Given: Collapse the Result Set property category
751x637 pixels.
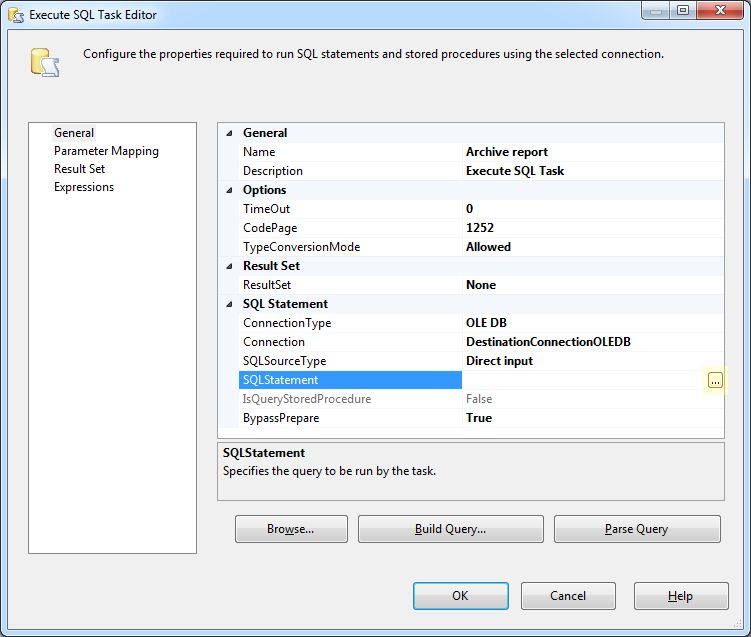Looking at the screenshot, I should (x=229, y=266).
